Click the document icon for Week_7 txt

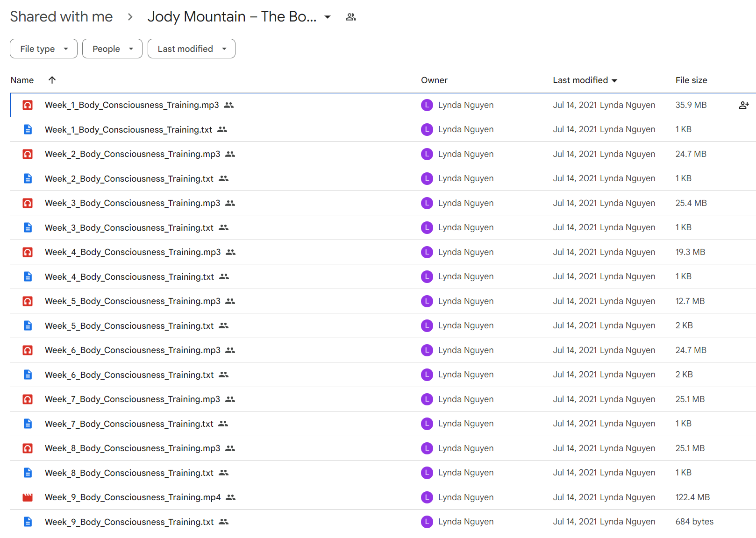[x=28, y=424]
